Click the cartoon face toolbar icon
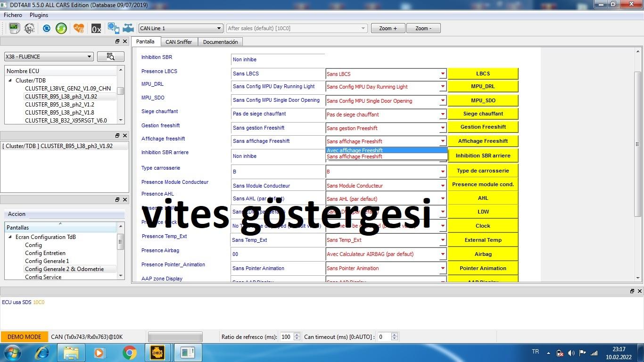Screen dimensions: 644x362 click(x=29, y=28)
